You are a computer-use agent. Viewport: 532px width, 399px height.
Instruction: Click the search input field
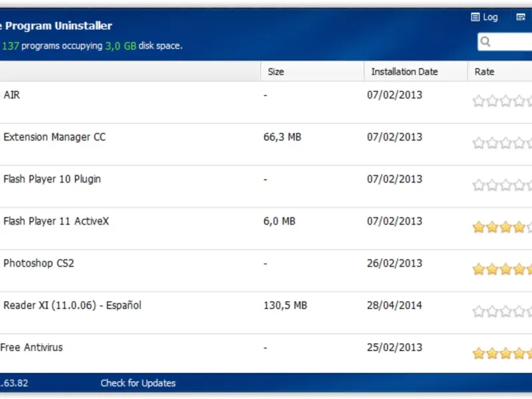coord(505,42)
